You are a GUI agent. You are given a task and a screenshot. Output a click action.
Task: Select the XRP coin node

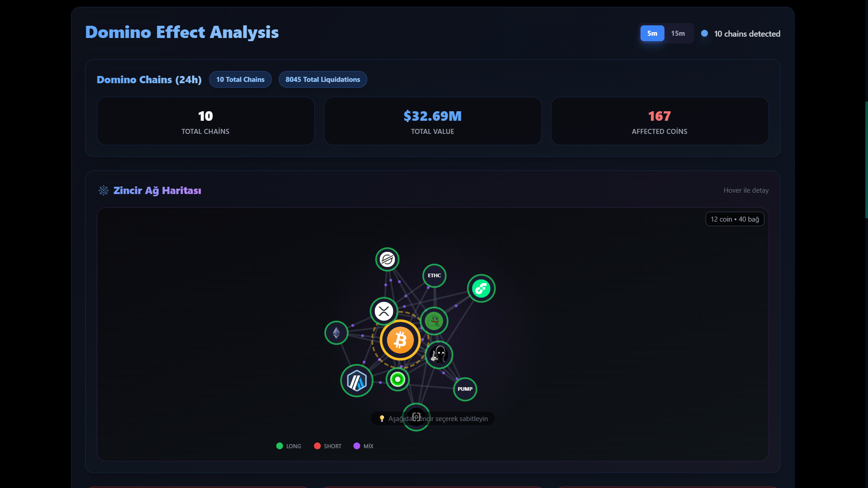tap(384, 311)
